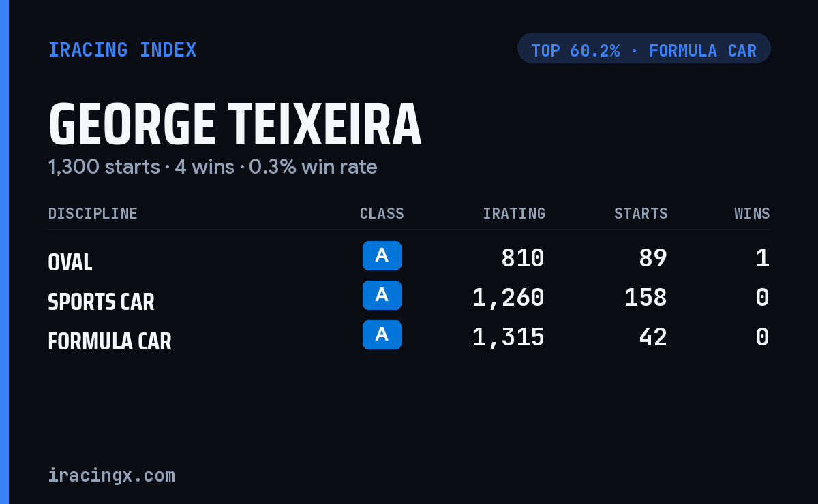
Task: Select the DISCIPLINE column header
Action: click(93, 213)
